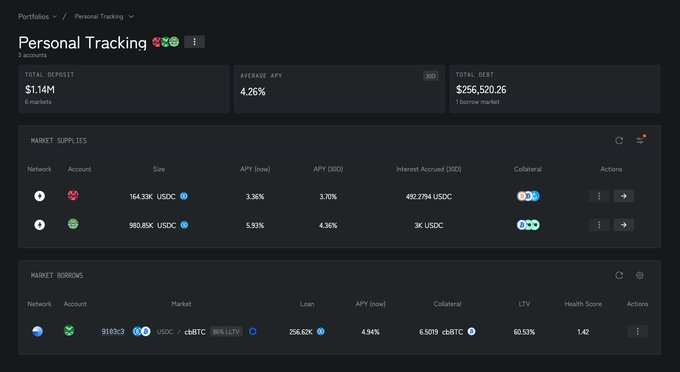Click the 1.42 health score value
The height and width of the screenshot is (372, 680).
pos(583,332)
